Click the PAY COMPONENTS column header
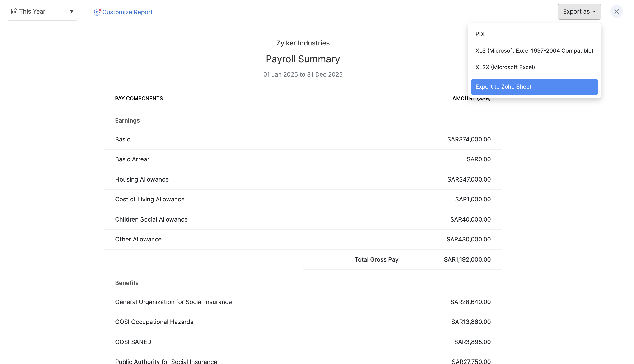Screen dimensions: 634x364 139,99
